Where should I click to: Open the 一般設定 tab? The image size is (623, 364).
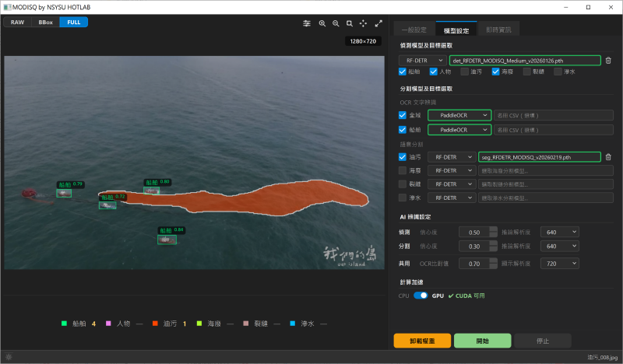click(414, 30)
